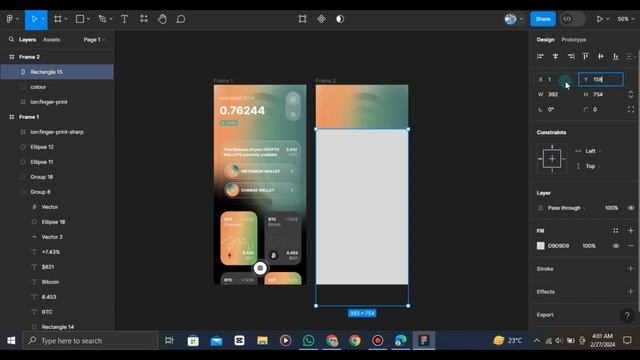Click the Present play button
640x360 pixels.
coord(599,19)
